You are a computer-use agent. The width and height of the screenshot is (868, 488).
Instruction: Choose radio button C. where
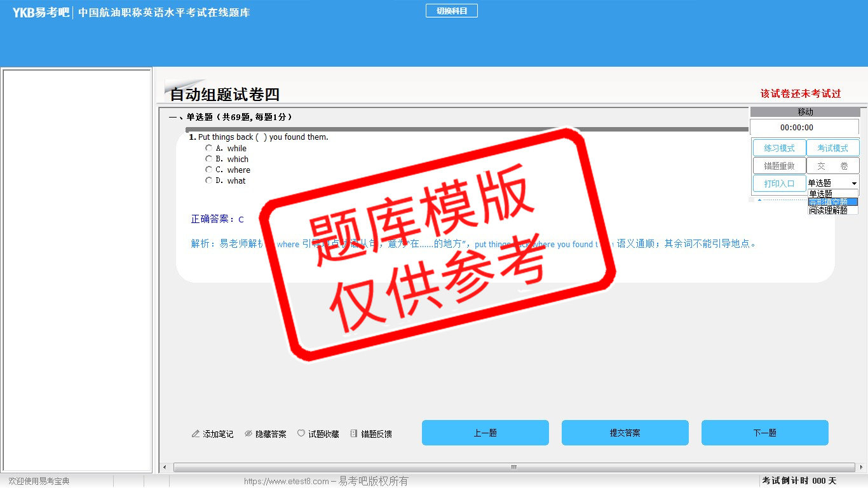tap(208, 170)
